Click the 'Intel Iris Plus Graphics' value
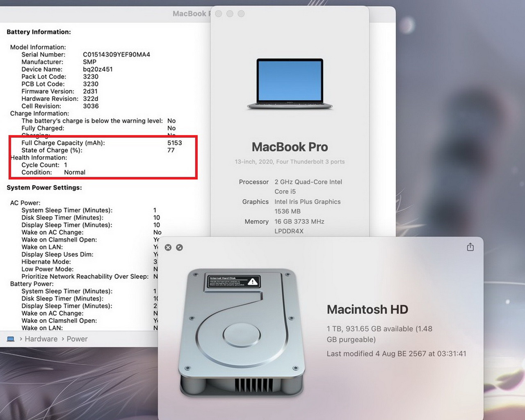Screen dimensions: 525x420 (x=308, y=202)
